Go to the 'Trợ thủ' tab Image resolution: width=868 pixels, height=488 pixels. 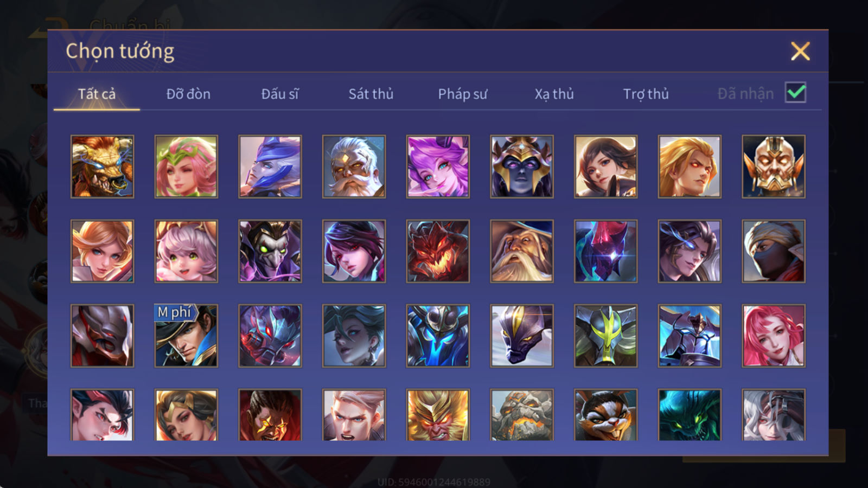pos(646,94)
